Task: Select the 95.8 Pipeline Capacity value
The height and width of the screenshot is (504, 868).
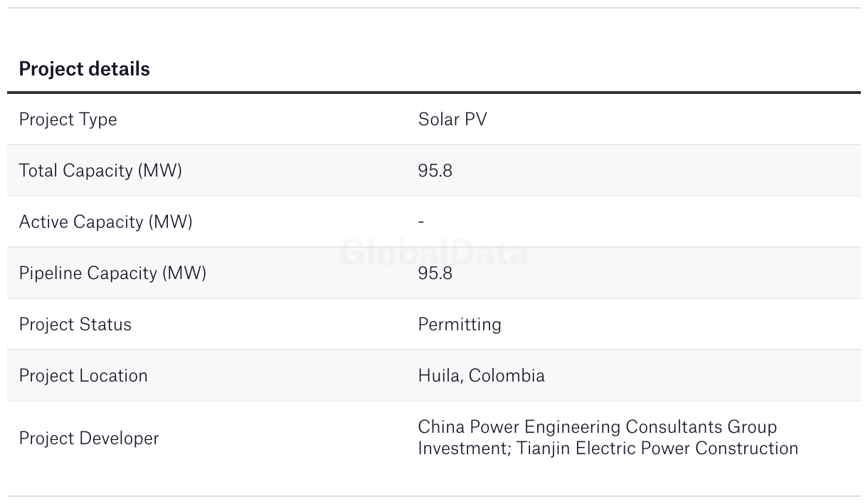Action: (x=435, y=273)
